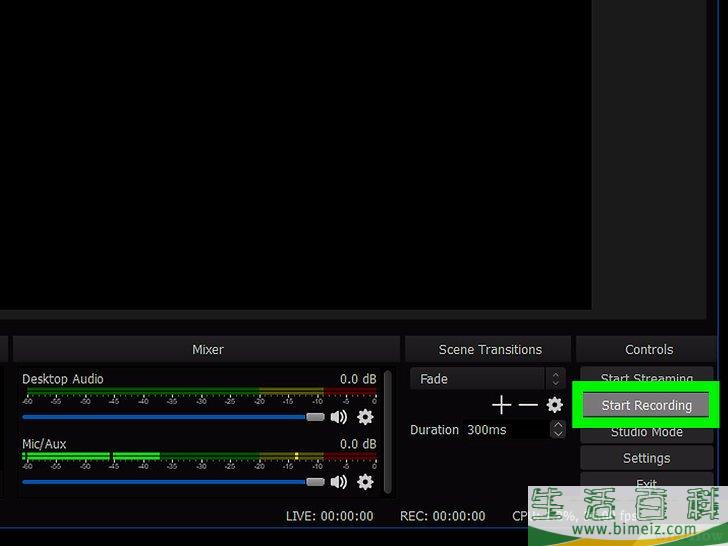Open Mic/Aux gear settings
728x546 pixels.
point(365,482)
